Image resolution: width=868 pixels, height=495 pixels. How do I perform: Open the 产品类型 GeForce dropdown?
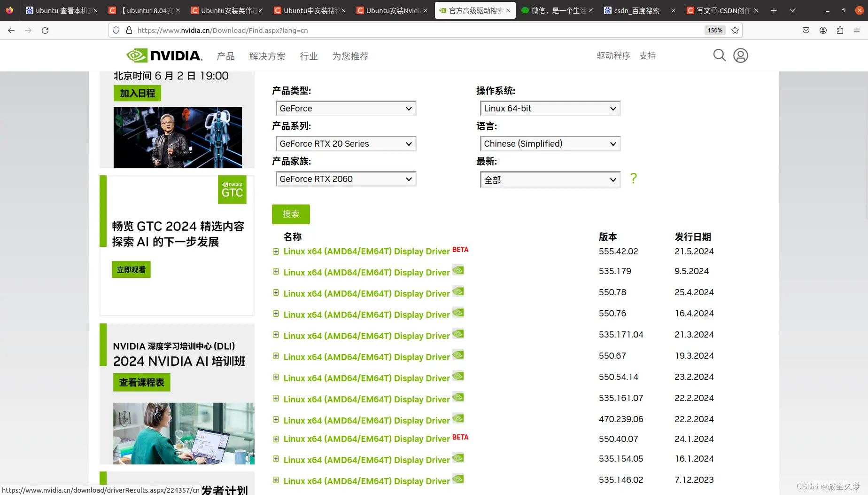coord(346,109)
